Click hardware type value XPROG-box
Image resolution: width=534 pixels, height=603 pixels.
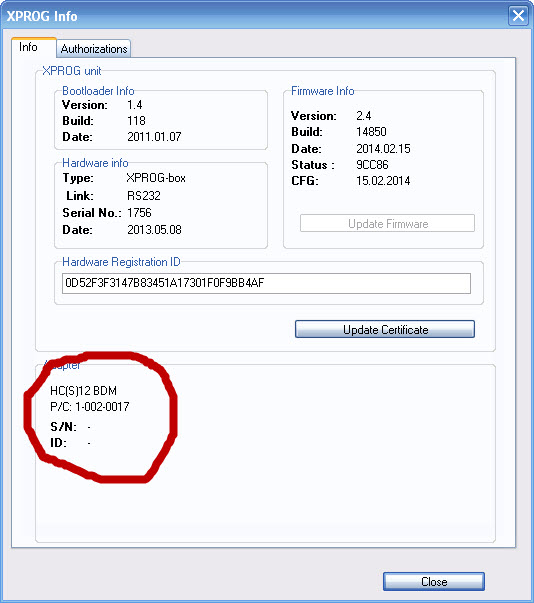[x=156, y=178]
